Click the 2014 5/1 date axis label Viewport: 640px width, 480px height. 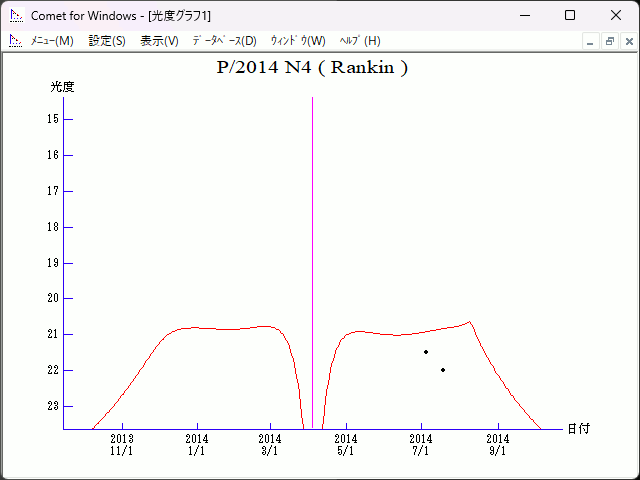pyautogui.click(x=346, y=444)
